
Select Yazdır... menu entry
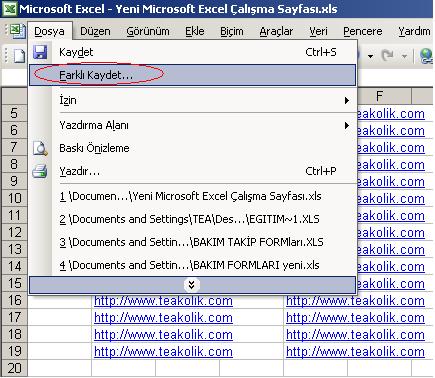[193, 171]
